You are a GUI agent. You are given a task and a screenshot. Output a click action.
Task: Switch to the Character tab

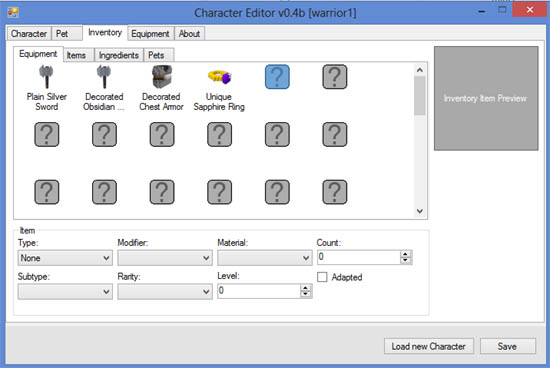pos(29,34)
